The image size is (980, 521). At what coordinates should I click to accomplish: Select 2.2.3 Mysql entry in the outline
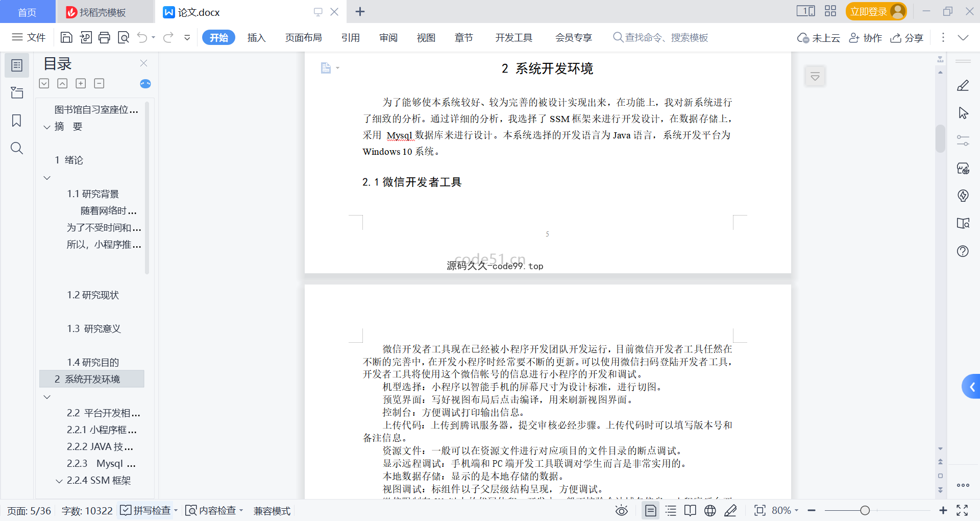pos(101,464)
